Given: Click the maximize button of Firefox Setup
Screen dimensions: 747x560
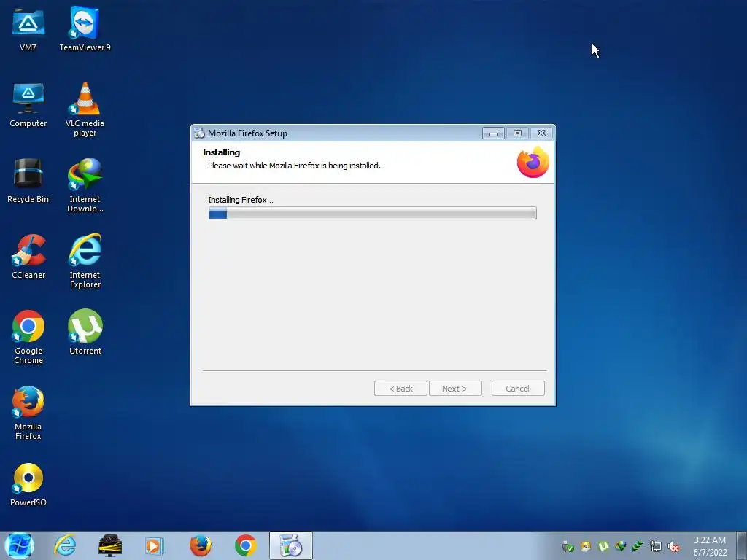Looking at the screenshot, I should tap(517, 133).
